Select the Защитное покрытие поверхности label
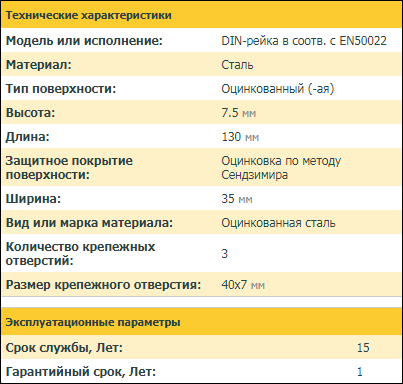Viewport: 403px width, 384px height. pos(69,168)
